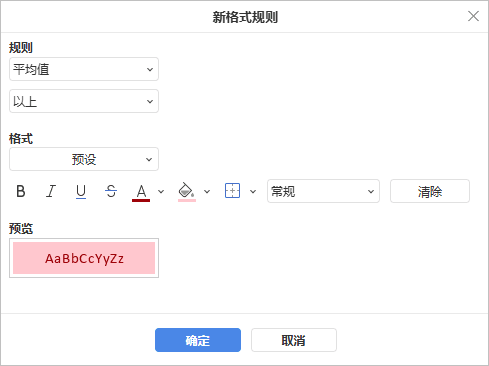Click the 清除 clear button
Viewport: 489px width, 366px height.
(430, 191)
